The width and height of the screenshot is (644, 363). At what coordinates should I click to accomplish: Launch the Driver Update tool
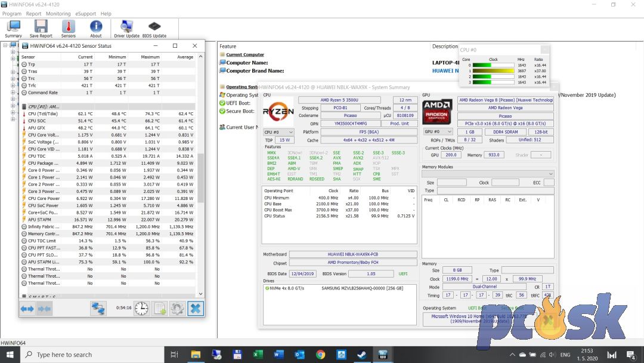pyautogui.click(x=126, y=29)
